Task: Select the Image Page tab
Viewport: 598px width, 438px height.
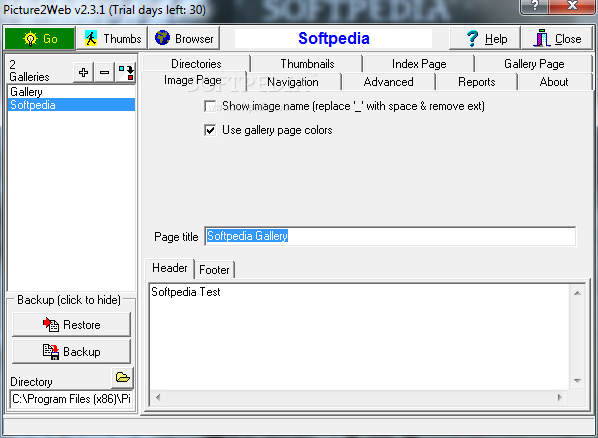Action: click(x=193, y=81)
